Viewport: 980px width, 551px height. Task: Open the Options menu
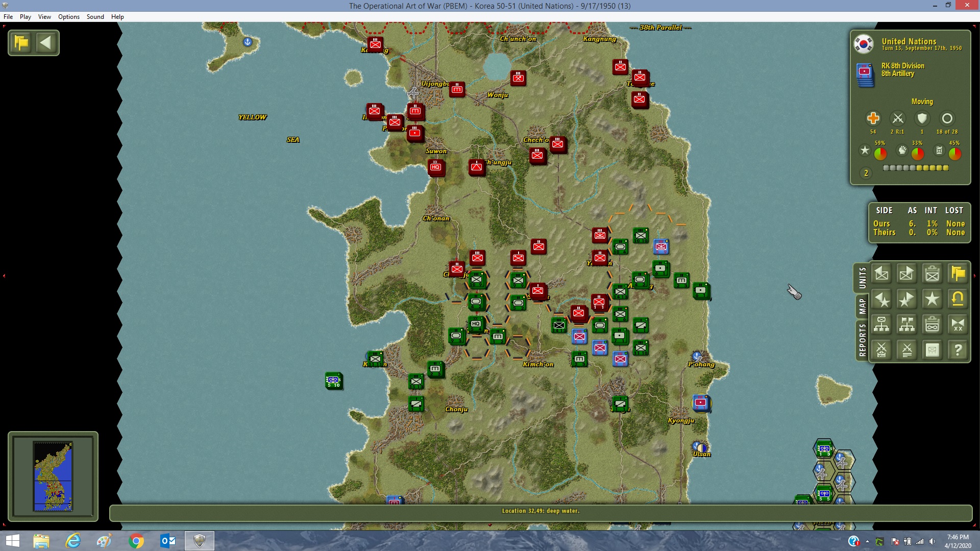pyautogui.click(x=69, y=17)
